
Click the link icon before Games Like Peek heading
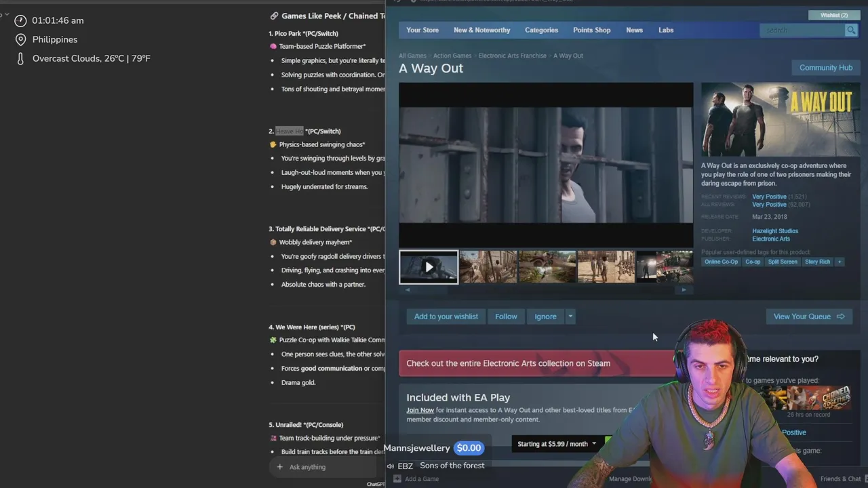tap(274, 16)
